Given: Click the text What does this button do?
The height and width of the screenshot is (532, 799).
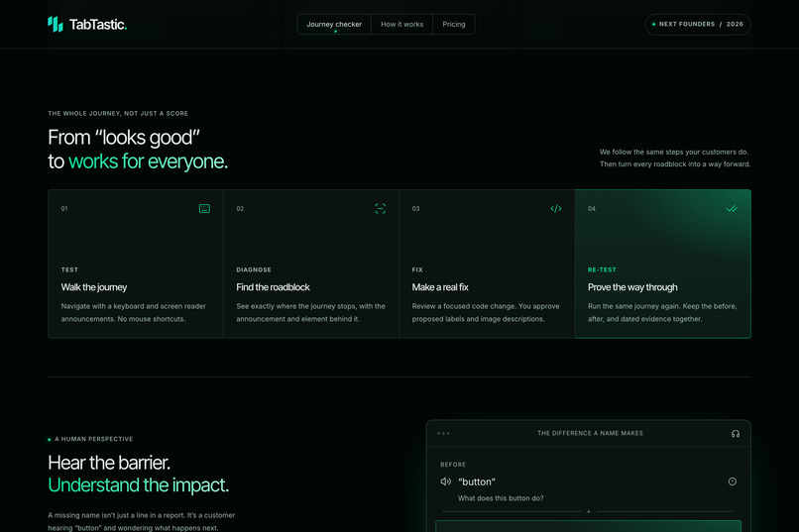Looking at the screenshot, I should 501,498.
